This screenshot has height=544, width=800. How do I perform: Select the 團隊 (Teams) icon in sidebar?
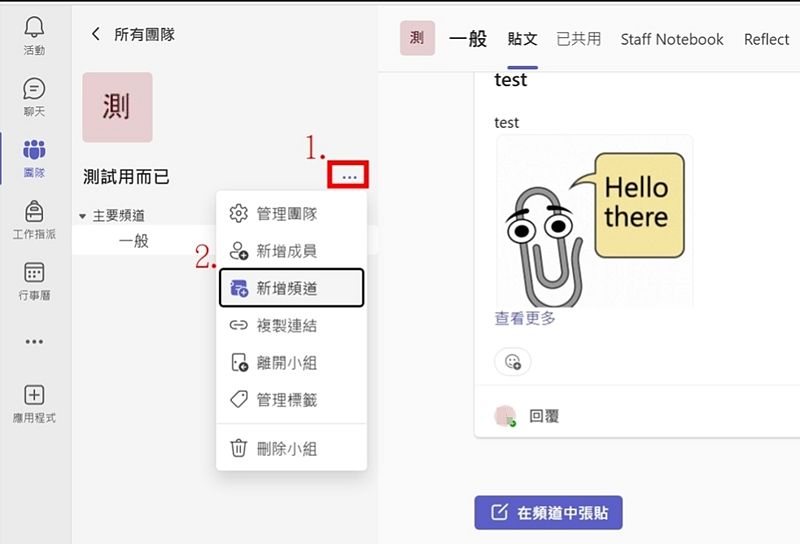coord(34,151)
